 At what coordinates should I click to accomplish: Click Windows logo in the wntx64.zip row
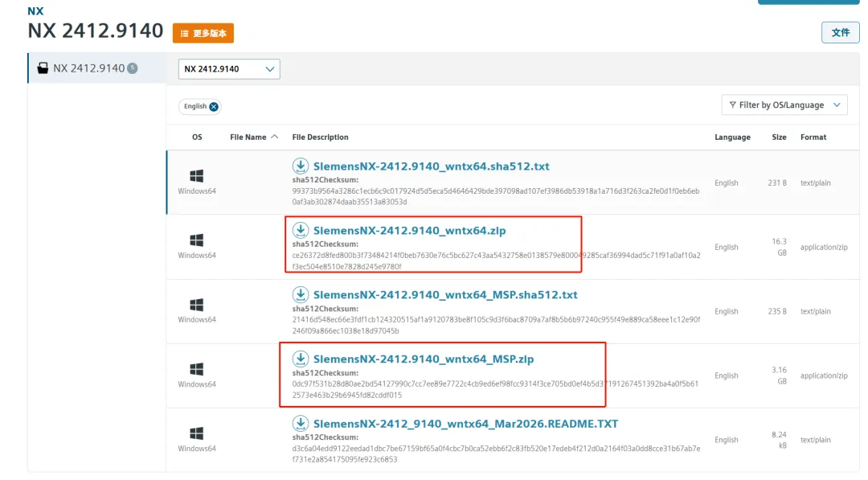point(197,240)
